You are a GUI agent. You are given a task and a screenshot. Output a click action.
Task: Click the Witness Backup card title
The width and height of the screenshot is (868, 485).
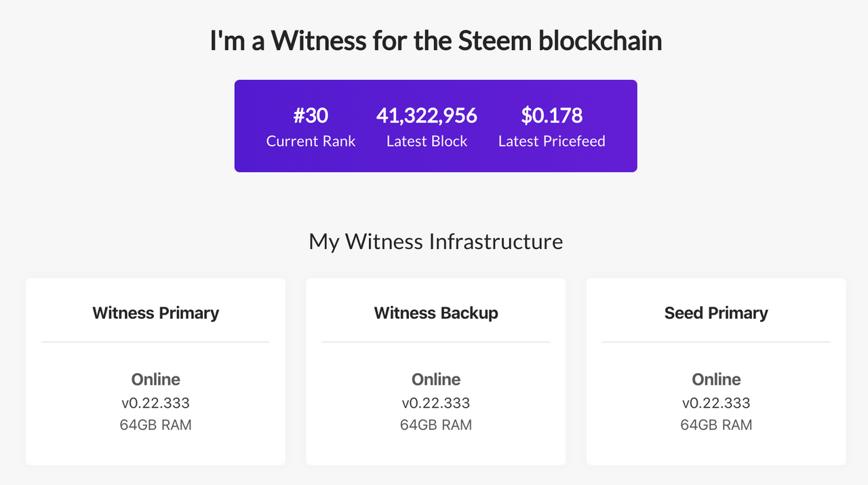click(435, 313)
